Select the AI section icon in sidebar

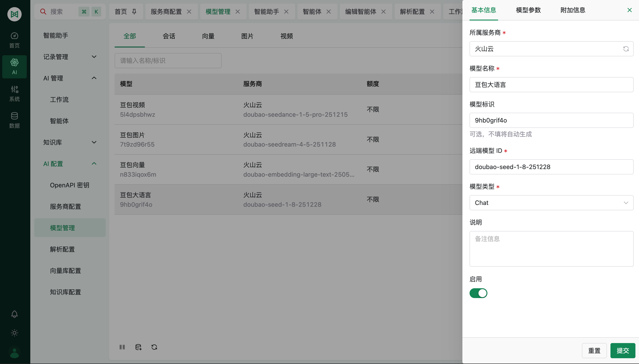pyautogui.click(x=14, y=66)
